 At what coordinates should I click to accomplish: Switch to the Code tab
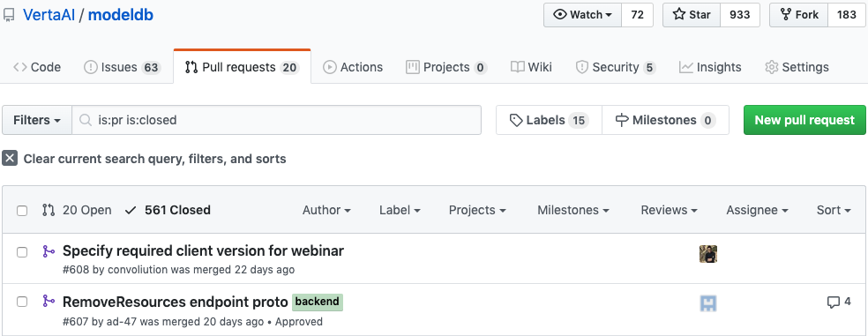(x=37, y=68)
